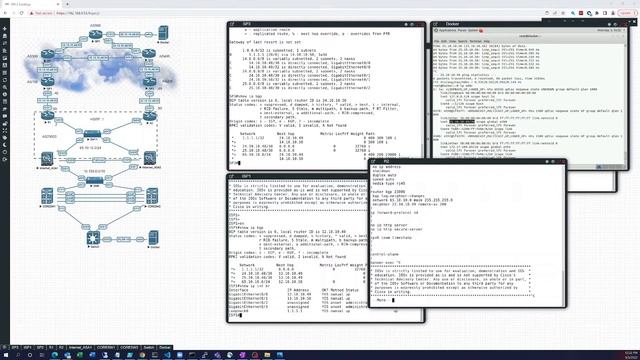Image resolution: width=640 pixels, height=360 pixels.
Task: Open the CORESW1 console tab
Action: click(x=106, y=347)
